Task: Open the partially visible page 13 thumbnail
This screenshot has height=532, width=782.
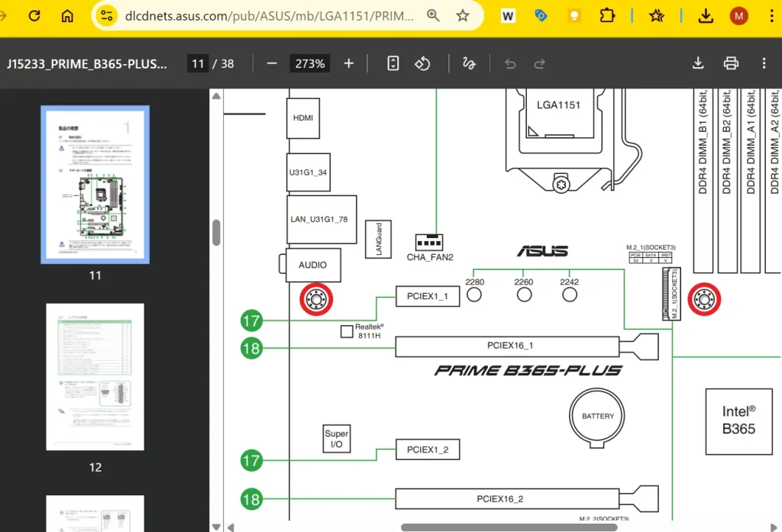Action: 95,514
